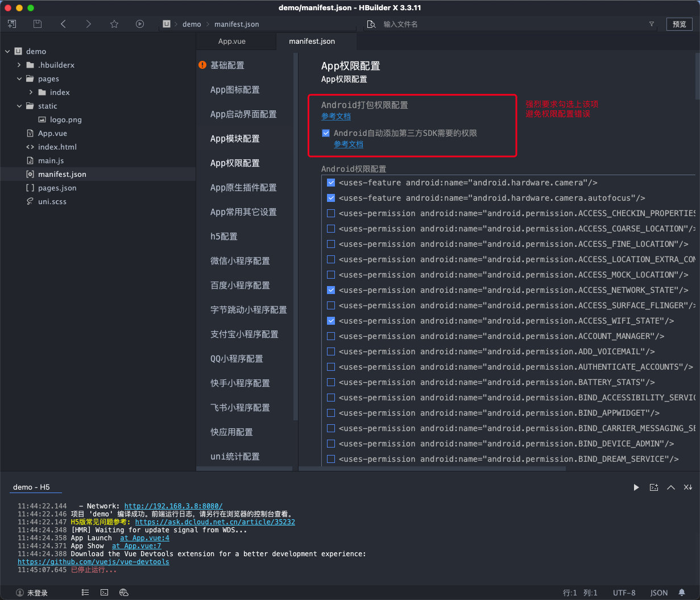Open 参考文档 link under SDK checkbox

point(349,144)
